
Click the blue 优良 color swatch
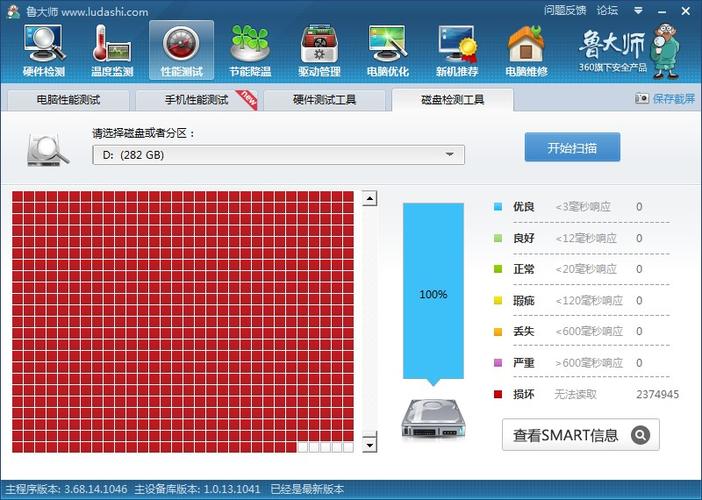pos(498,207)
